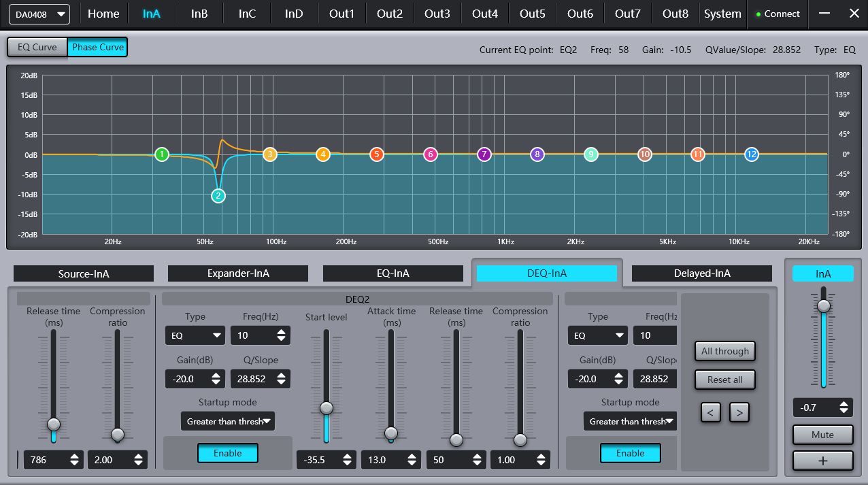Click the DEQ2 Compression ratio slider handle

point(520,440)
